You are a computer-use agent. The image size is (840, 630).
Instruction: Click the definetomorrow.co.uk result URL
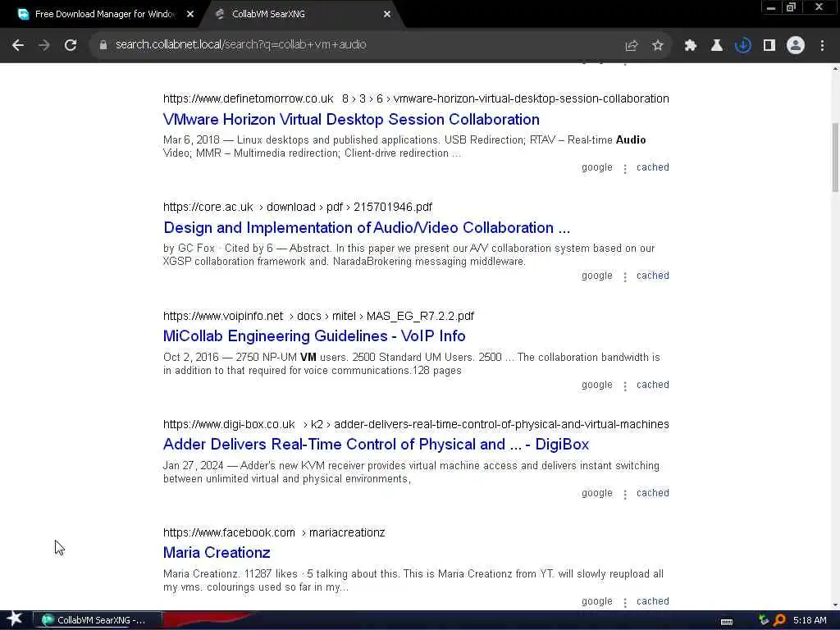[x=416, y=98]
